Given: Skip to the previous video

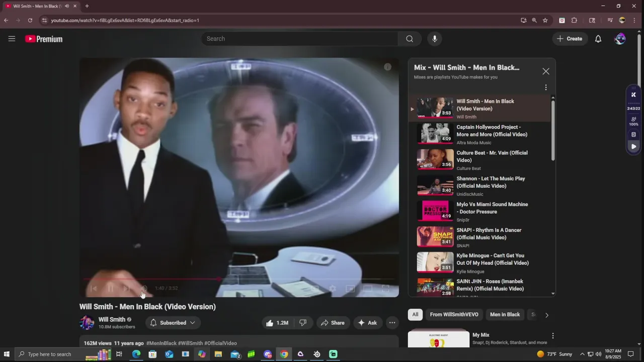Looking at the screenshot, I should pos(93,288).
